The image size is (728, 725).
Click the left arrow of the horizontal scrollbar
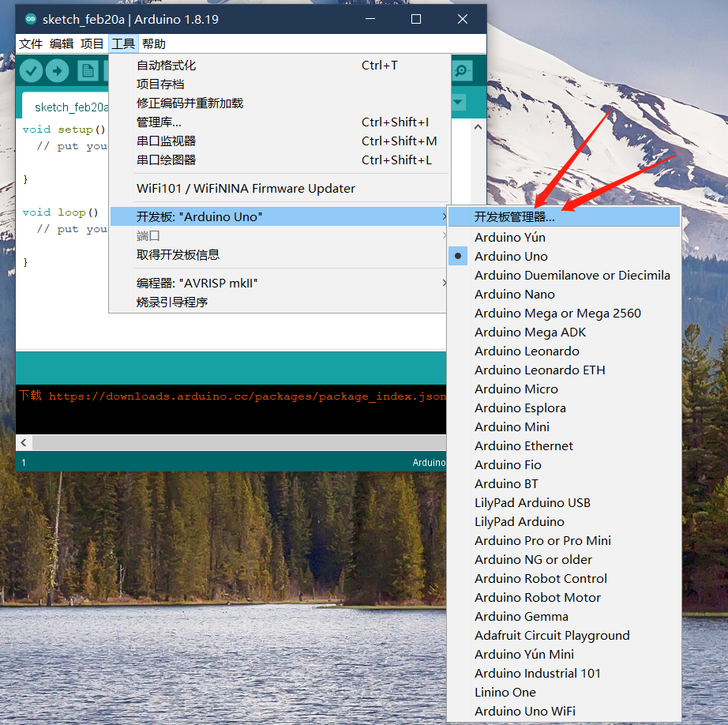point(22,443)
